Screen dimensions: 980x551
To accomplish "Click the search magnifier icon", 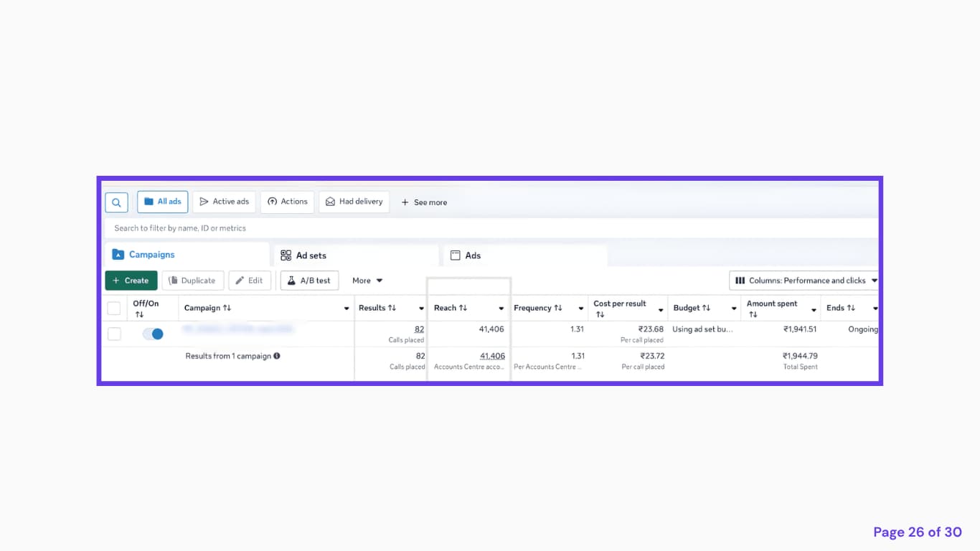I will click(116, 202).
